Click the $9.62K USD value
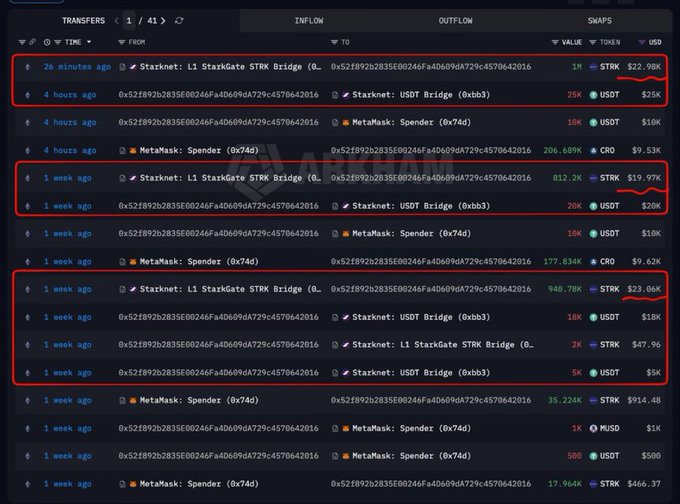The width and height of the screenshot is (680, 504). (x=646, y=262)
